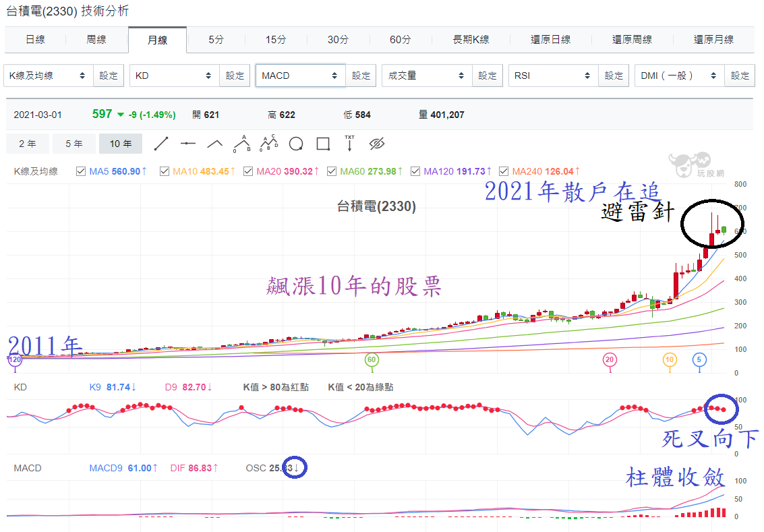Click the green 60 marker on chart
Viewport: 764px width, 532px height.
tap(372, 360)
